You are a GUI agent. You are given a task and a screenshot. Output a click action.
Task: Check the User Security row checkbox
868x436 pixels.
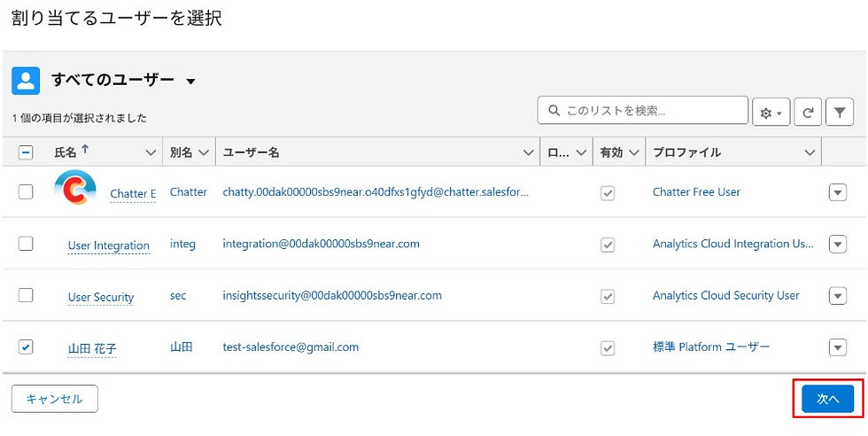click(26, 295)
